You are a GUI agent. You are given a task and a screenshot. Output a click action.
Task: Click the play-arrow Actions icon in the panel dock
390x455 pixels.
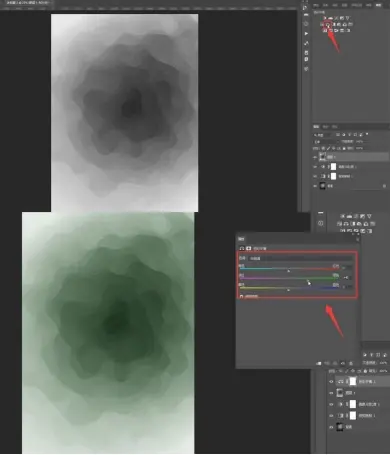[306, 33]
